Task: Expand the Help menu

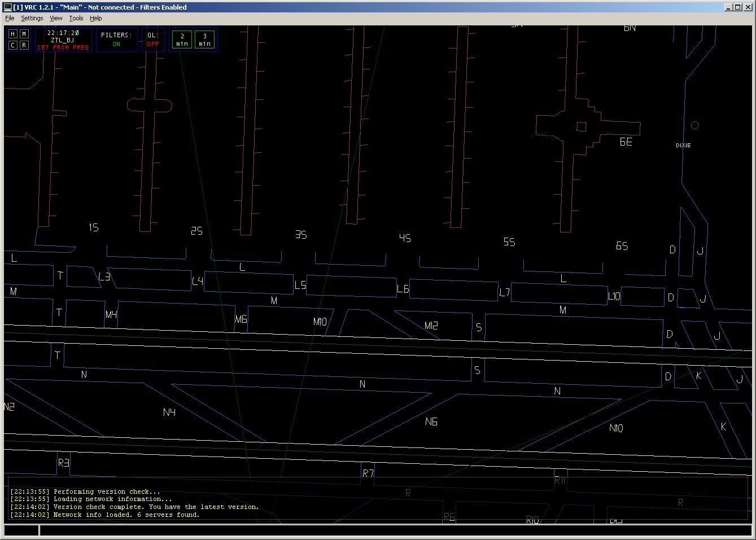Action: click(96, 18)
